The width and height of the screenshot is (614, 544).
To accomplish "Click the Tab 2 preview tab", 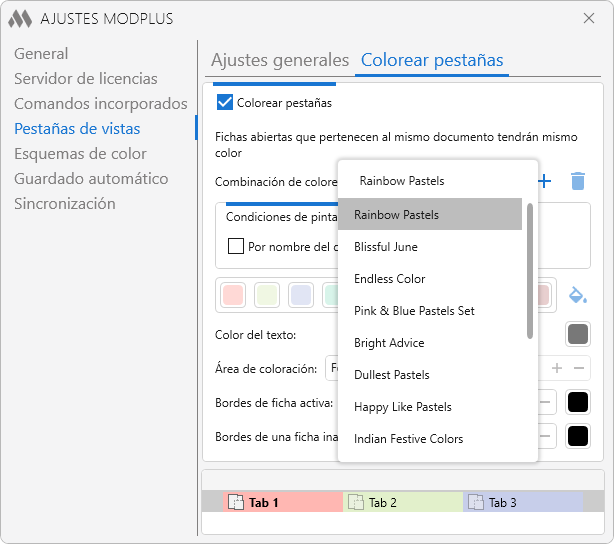I will (403, 502).
